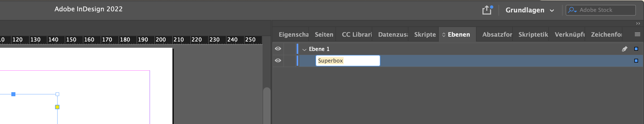Viewport: 644px width, 124px height.
Task: Click the selection square of Superbox row
Action: (636, 61)
